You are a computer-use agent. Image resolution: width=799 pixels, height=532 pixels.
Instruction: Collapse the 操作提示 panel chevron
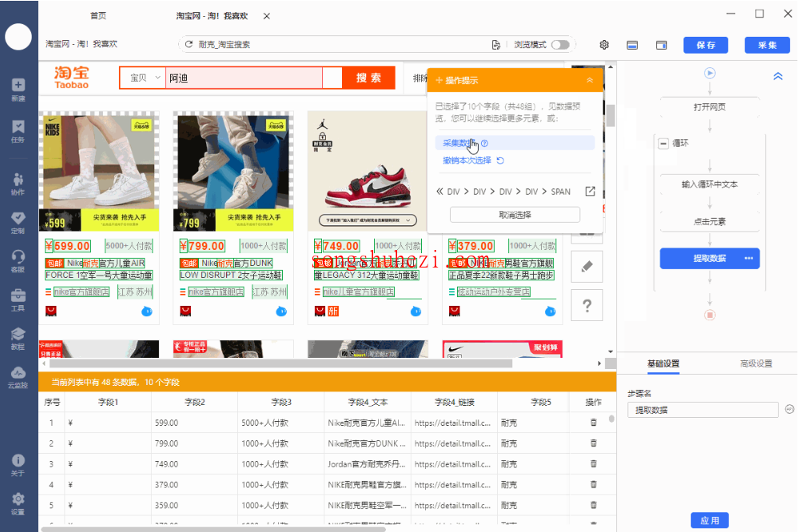[x=590, y=80]
